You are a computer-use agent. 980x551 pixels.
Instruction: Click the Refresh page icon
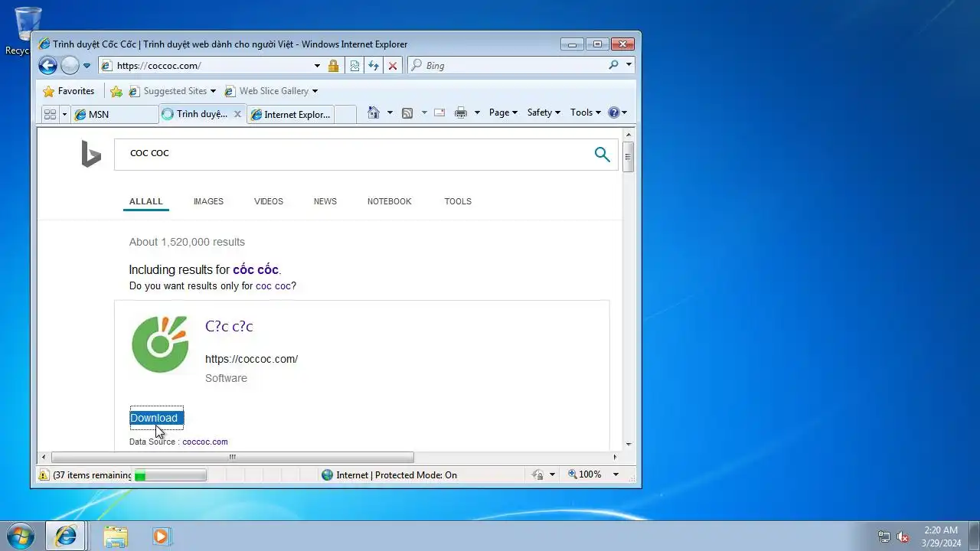point(374,66)
